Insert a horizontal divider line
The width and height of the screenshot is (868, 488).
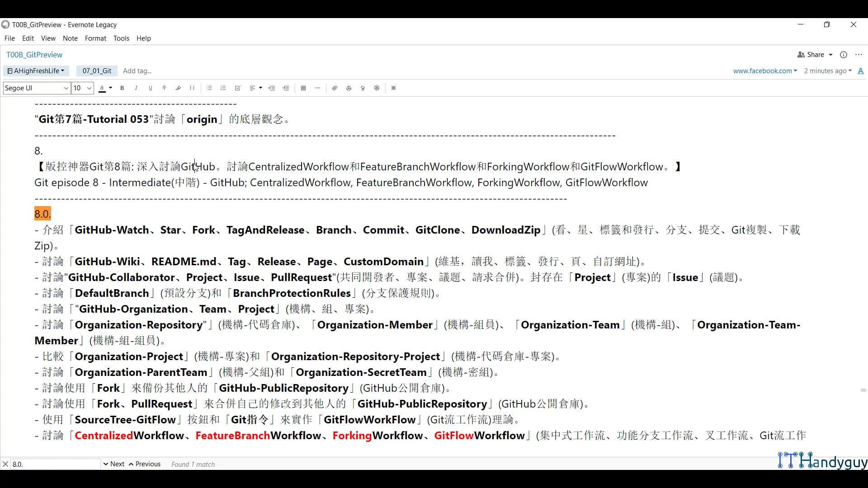click(317, 88)
